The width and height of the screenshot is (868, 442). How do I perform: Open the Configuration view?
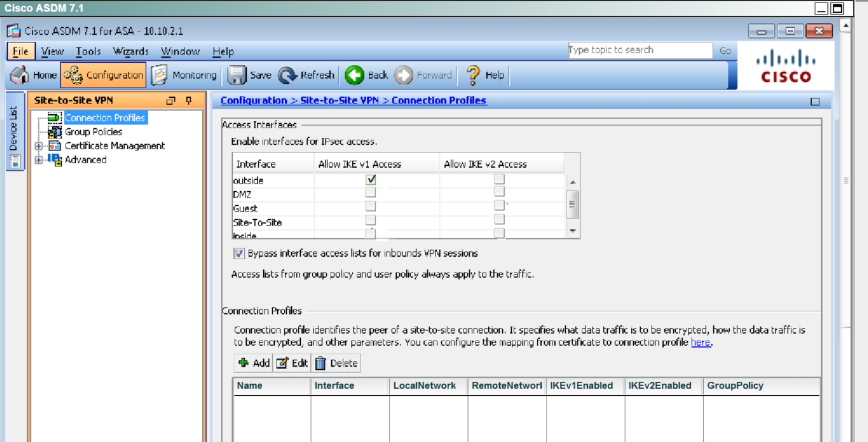click(103, 75)
